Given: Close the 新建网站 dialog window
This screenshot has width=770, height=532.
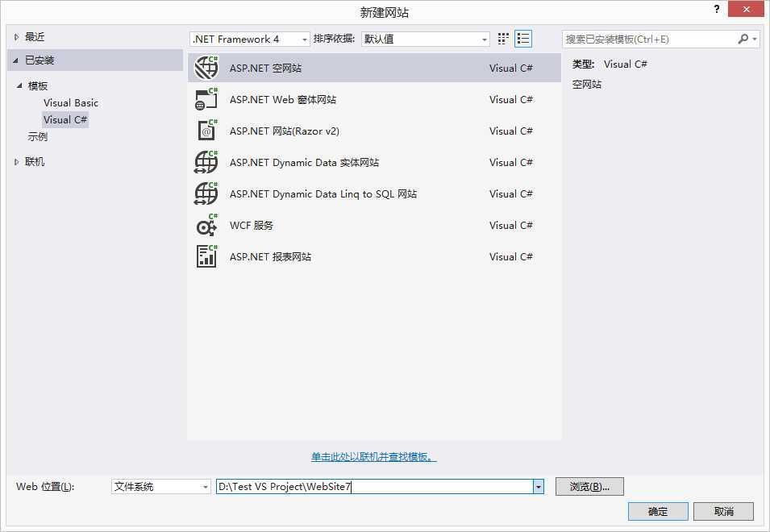Looking at the screenshot, I should click(x=746, y=9).
